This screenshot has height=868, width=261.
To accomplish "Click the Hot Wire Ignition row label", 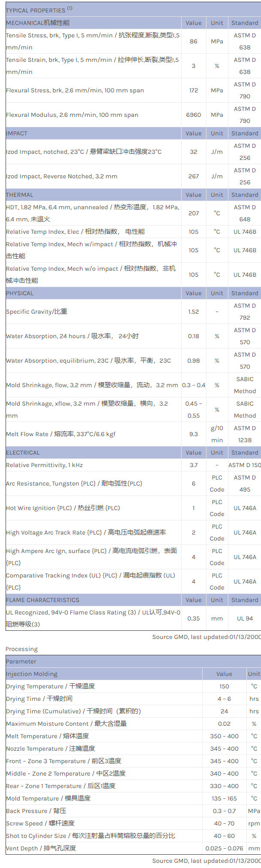I will [63, 508].
